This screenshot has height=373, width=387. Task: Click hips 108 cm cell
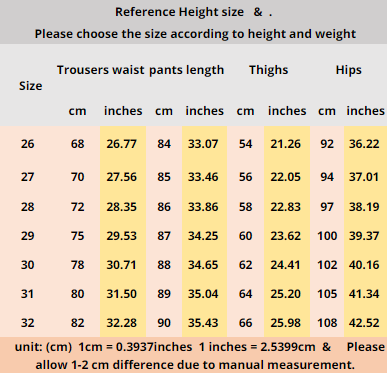pyautogui.click(x=327, y=323)
